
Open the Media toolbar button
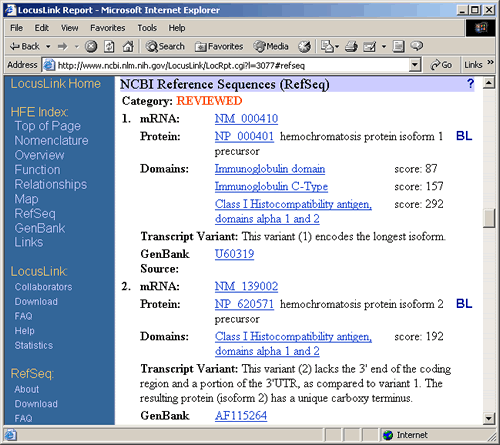pos(270,46)
